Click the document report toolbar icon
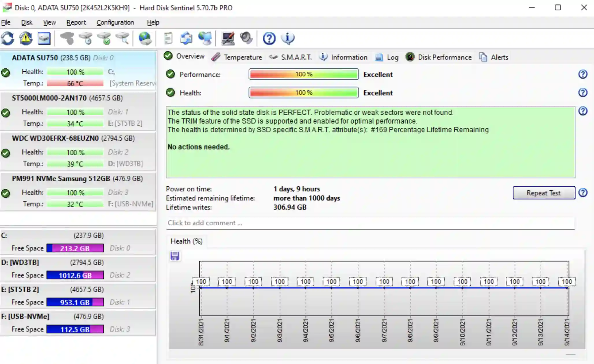This screenshot has height=364, width=594. click(168, 38)
